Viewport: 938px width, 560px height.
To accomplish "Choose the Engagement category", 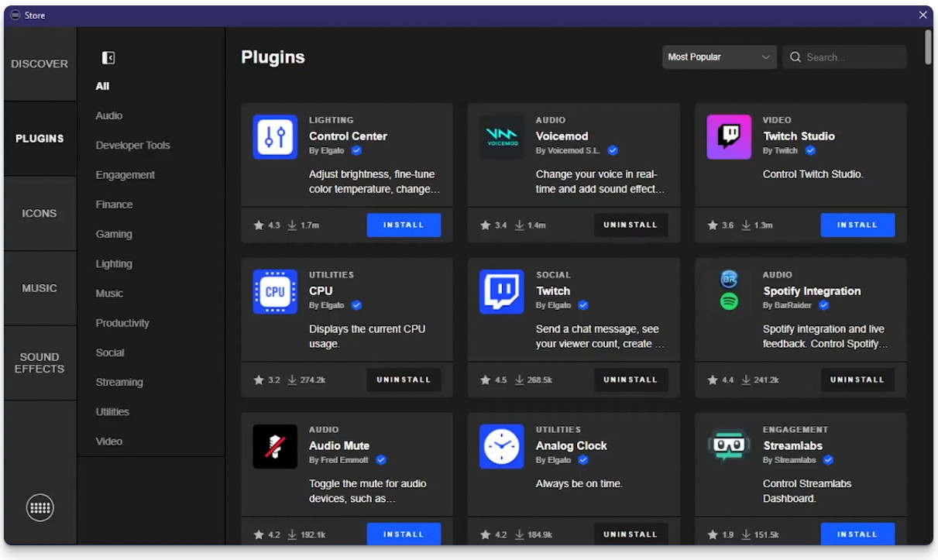I will pos(125,175).
